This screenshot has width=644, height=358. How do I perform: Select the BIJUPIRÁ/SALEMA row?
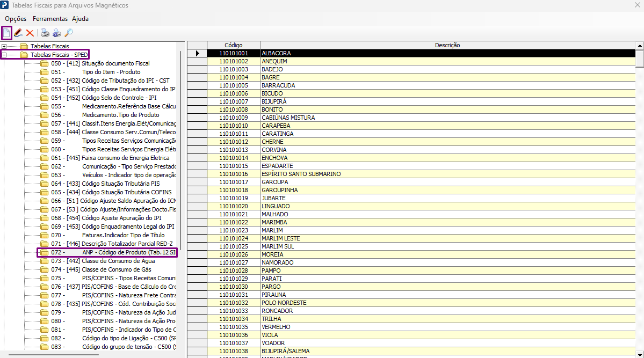(x=422, y=351)
